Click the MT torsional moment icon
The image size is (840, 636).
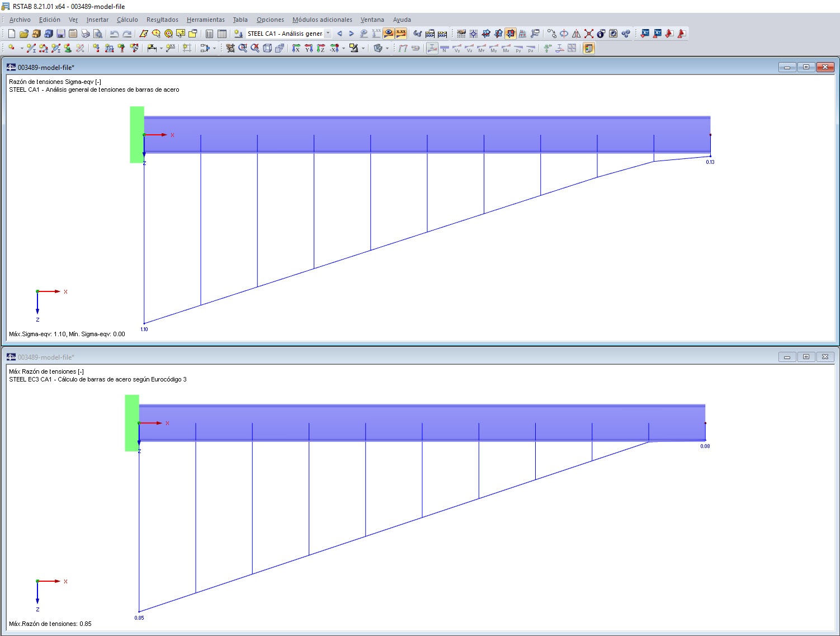click(482, 48)
